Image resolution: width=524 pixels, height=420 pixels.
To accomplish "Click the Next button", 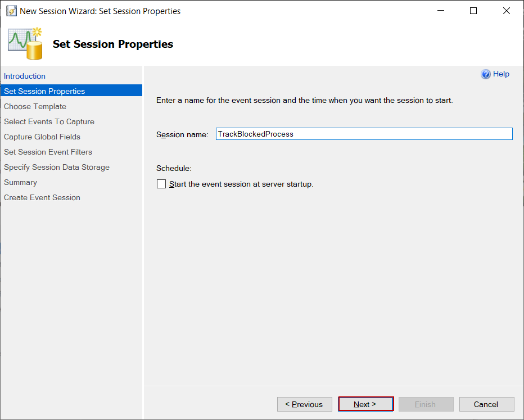I will coord(365,404).
